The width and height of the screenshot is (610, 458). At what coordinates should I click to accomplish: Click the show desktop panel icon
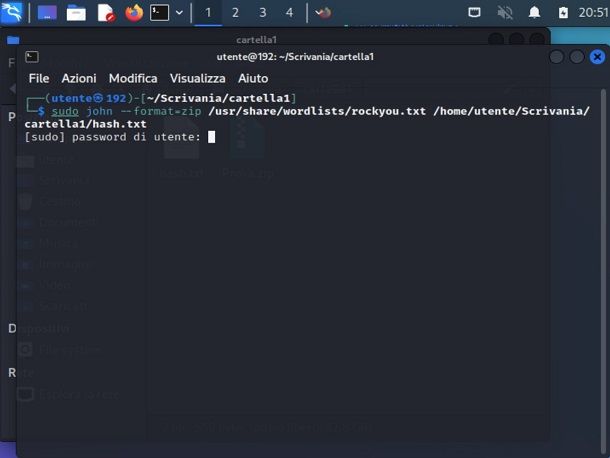coord(47,12)
